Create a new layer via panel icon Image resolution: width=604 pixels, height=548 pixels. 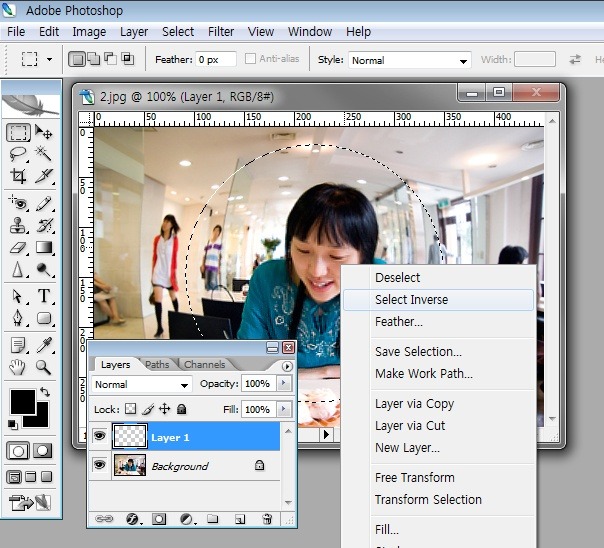point(240,519)
